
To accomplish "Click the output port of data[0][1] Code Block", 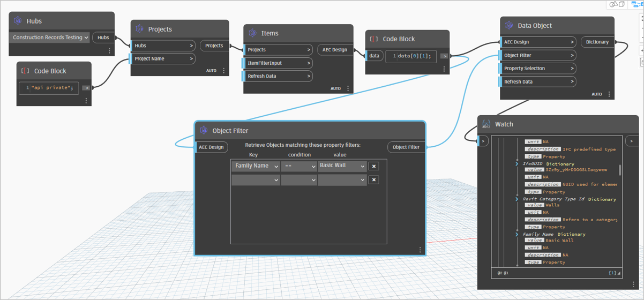I will pyautogui.click(x=444, y=56).
